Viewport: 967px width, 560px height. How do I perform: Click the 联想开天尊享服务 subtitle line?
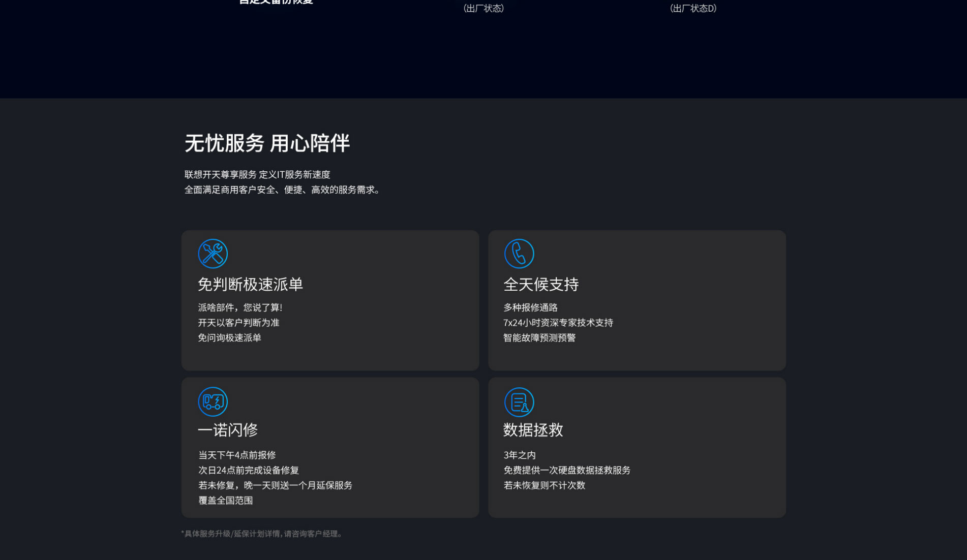257,175
